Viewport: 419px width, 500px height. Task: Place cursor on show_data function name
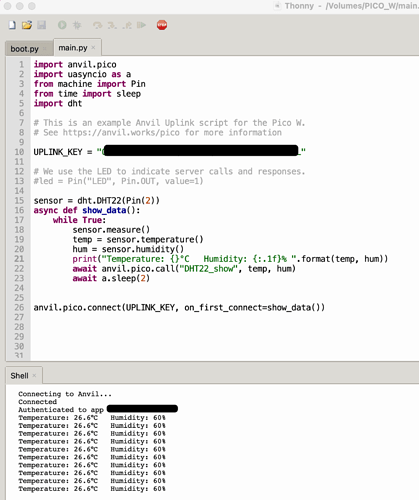[104, 210]
